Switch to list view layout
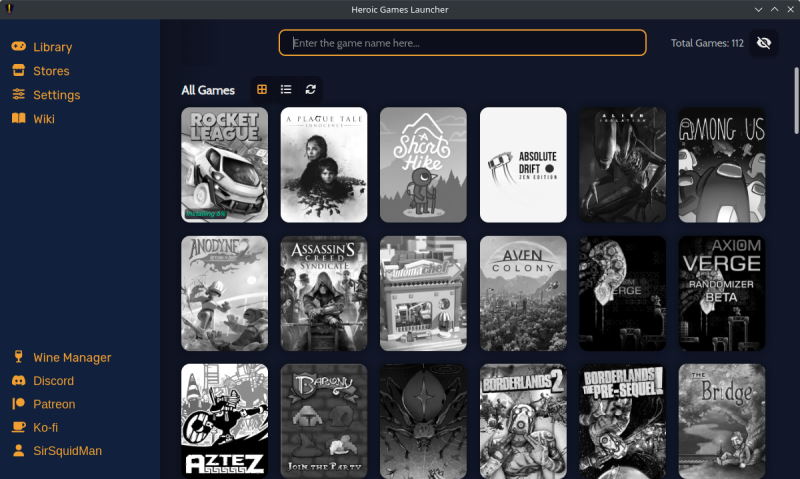The image size is (800, 479). (x=286, y=89)
